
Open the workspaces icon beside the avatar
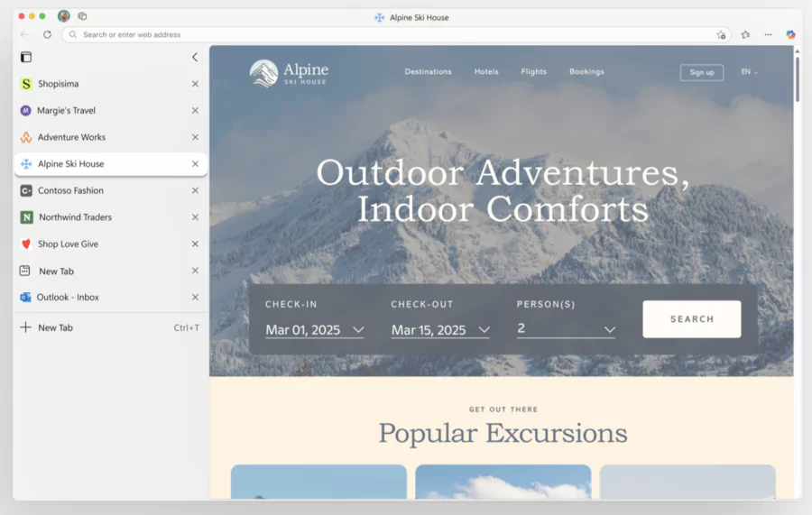pos(82,16)
